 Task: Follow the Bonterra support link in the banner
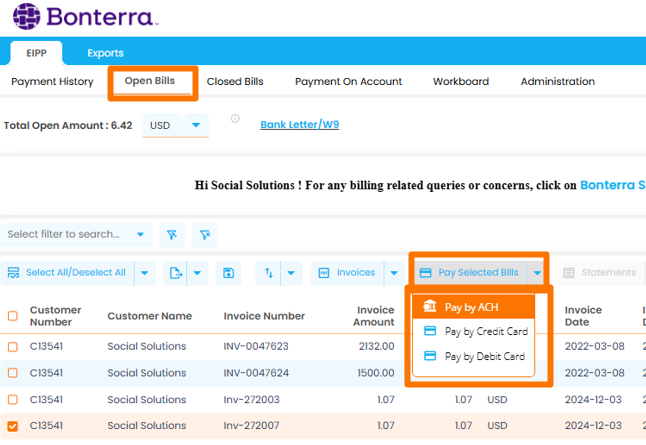(613, 185)
